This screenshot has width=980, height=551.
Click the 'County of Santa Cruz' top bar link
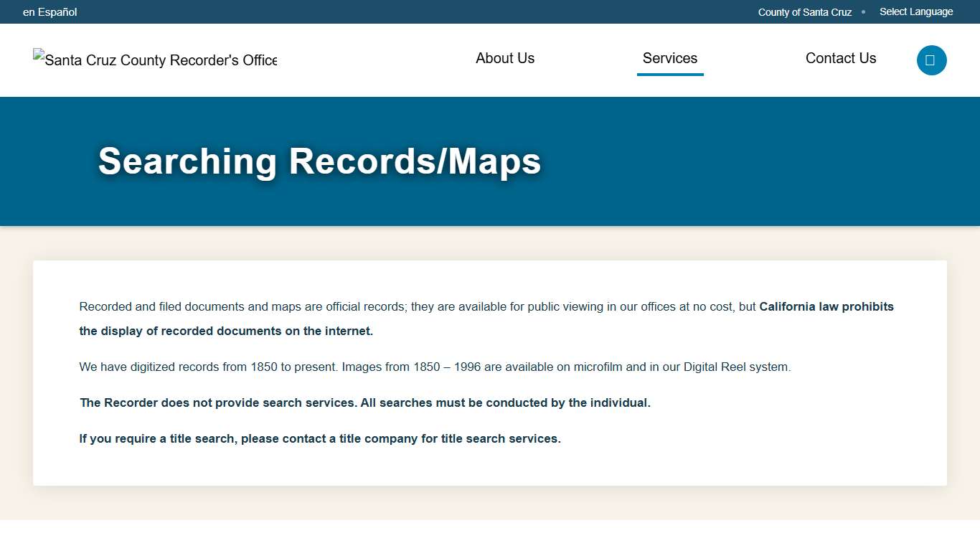pos(804,11)
